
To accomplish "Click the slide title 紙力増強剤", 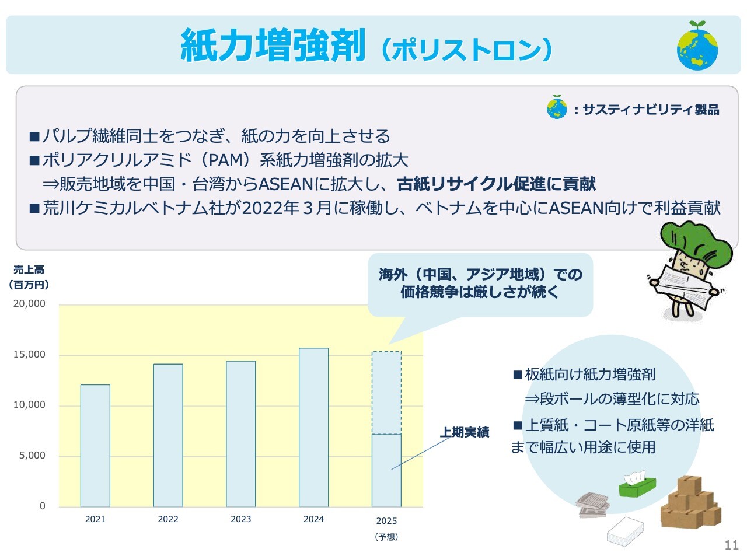I will point(273,45).
